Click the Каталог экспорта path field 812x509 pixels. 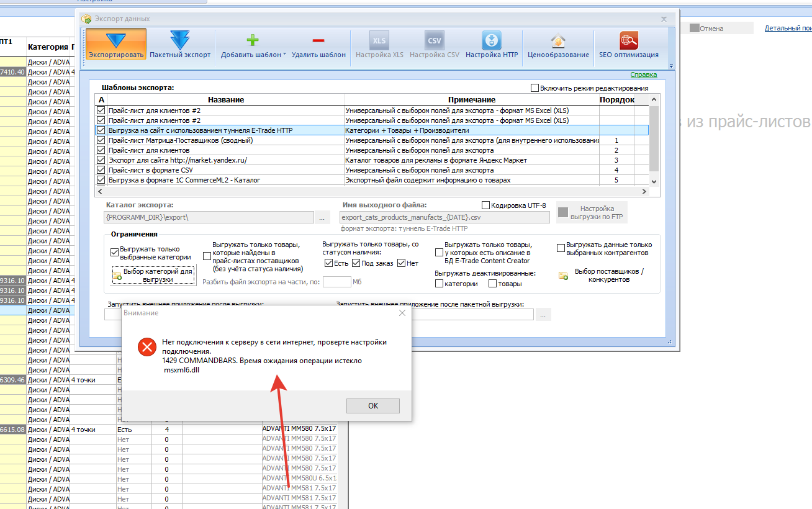click(209, 218)
